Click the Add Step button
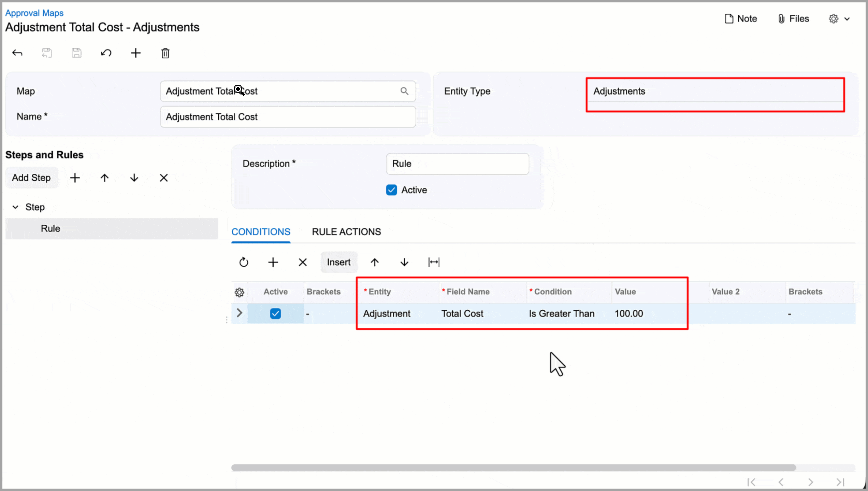 tap(31, 178)
